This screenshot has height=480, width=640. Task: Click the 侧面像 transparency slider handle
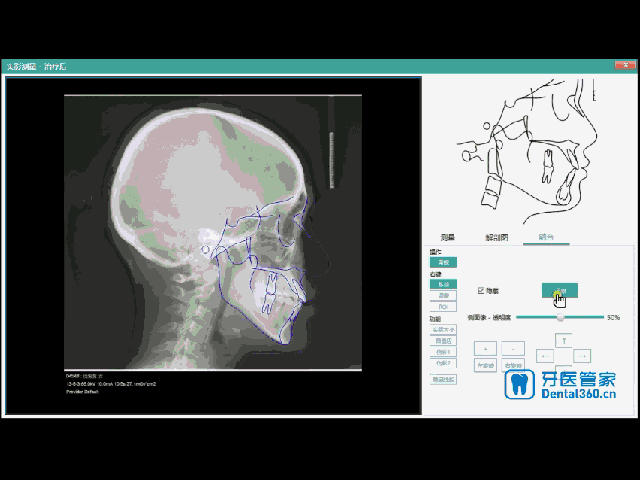[561, 317]
